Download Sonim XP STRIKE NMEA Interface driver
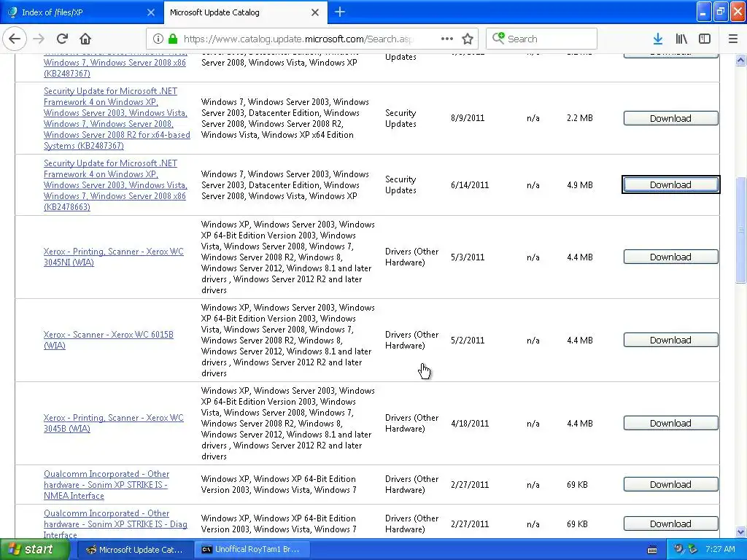The width and height of the screenshot is (747, 560). (671, 484)
